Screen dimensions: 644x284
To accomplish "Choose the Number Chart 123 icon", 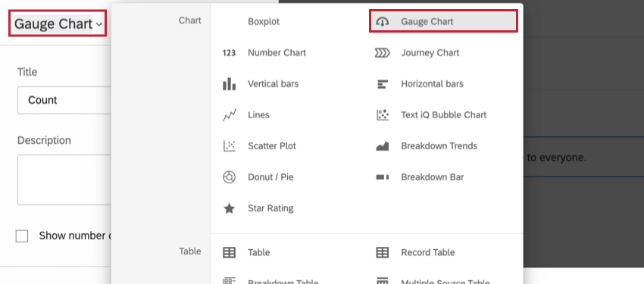I will pos(229,53).
